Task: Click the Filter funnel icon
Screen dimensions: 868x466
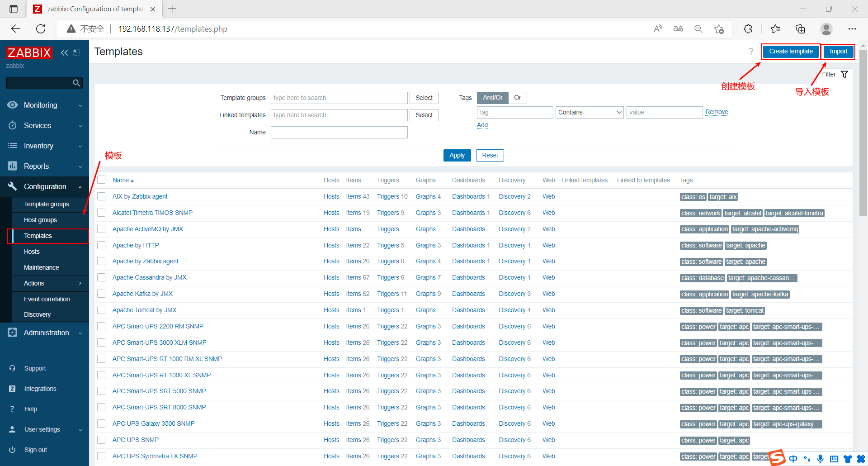Action: tap(844, 74)
